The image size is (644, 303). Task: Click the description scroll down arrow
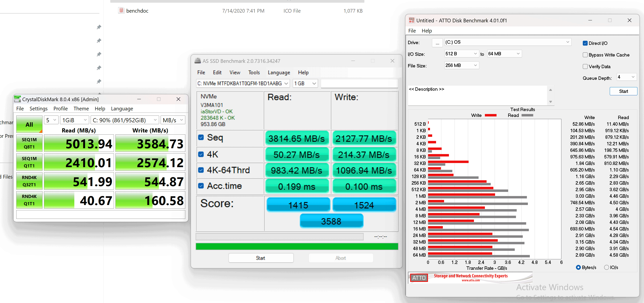click(550, 102)
